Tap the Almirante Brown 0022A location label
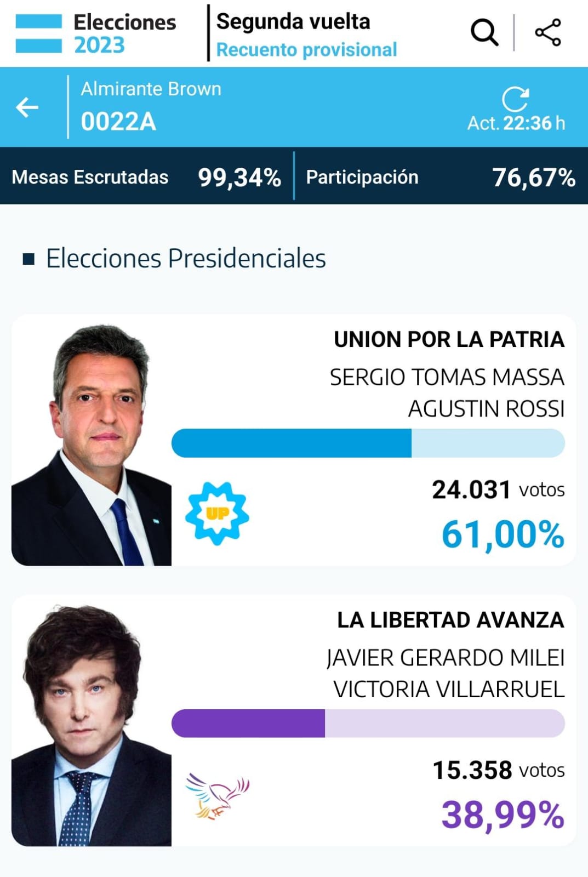This screenshot has height=877, width=588. tap(151, 107)
